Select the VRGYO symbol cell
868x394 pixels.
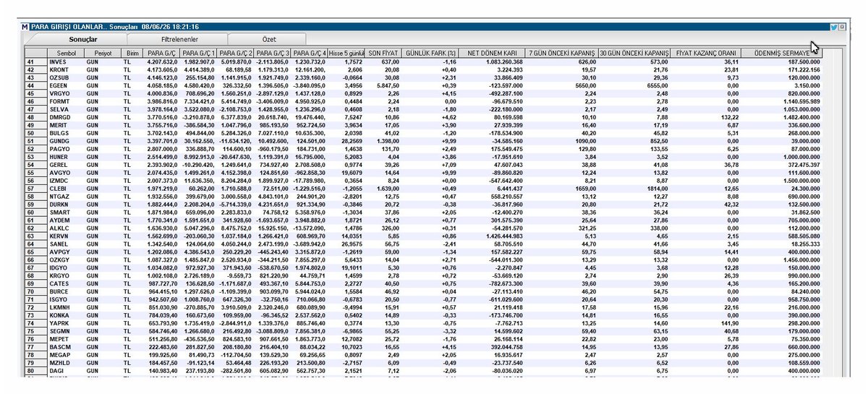pyautogui.click(x=66, y=93)
